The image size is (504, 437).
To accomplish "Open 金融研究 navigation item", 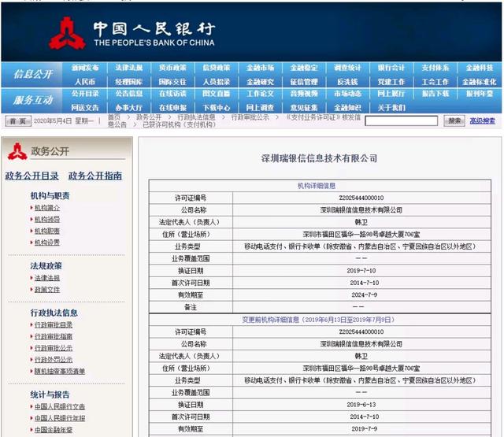I will [x=261, y=82].
